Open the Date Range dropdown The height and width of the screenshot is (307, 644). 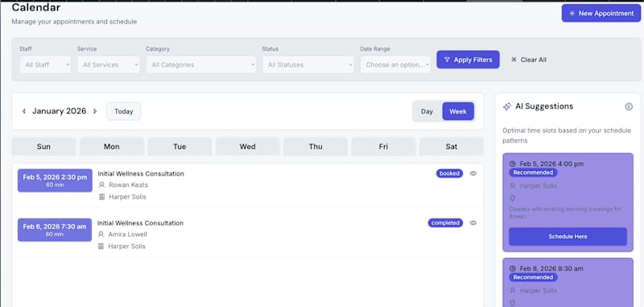point(395,64)
